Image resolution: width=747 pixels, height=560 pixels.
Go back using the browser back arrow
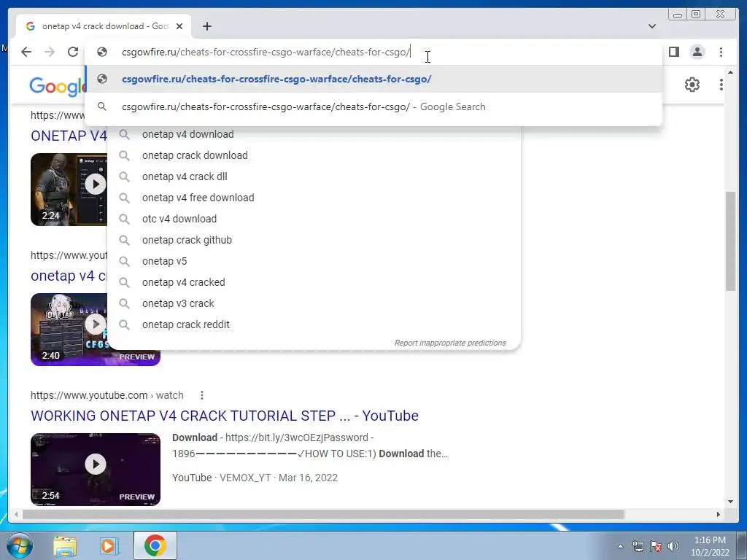[x=26, y=52]
